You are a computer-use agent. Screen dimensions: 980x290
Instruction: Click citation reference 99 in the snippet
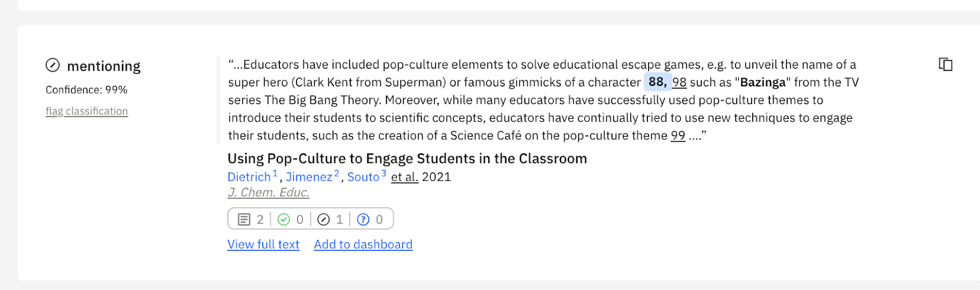(677, 135)
